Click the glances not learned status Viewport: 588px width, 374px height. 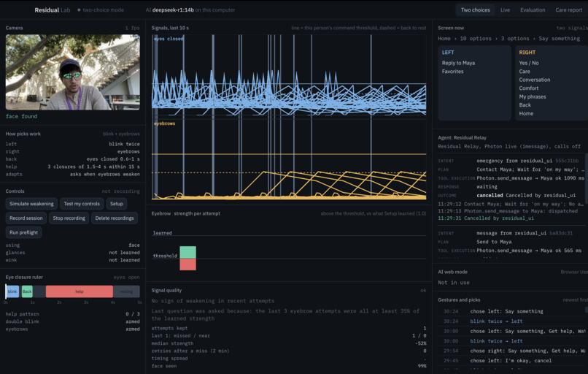pyautogui.click(x=124, y=253)
